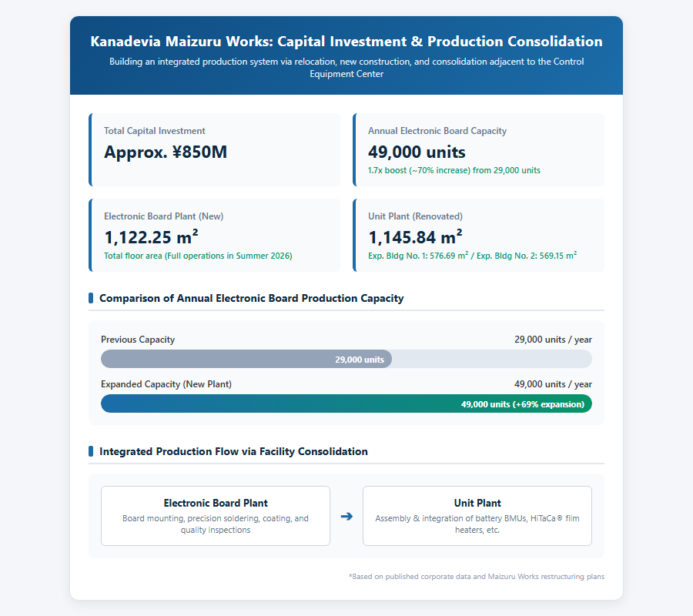Click the gray Previous Capacity progress bar
Screen dimensions: 693x616
(x=246, y=359)
